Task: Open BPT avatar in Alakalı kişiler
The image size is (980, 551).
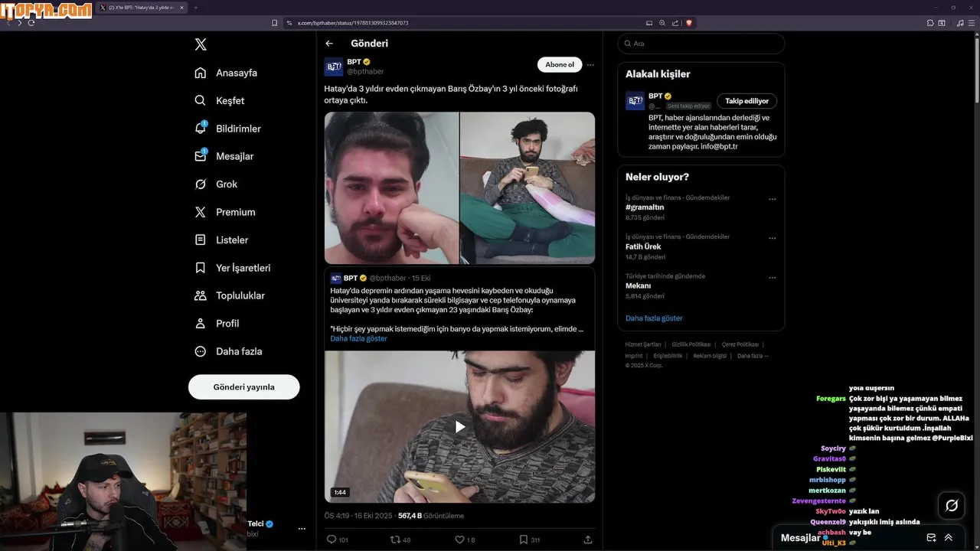Action: [635, 101]
